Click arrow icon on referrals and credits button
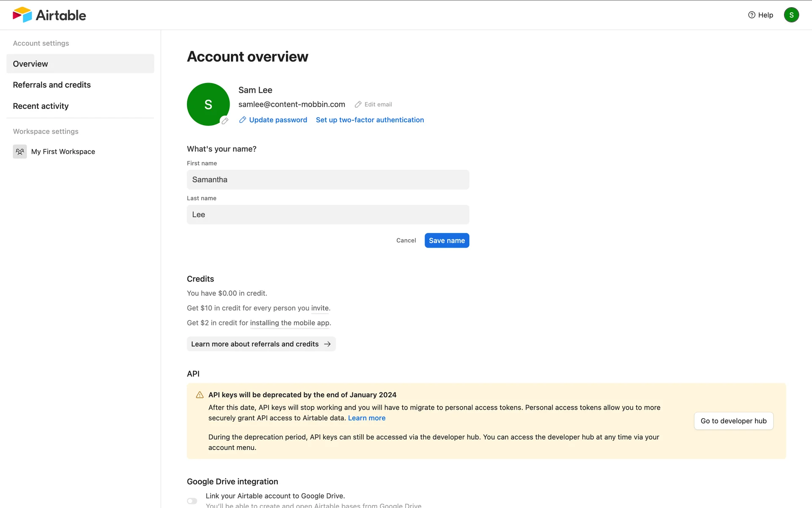This screenshot has width=812, height=508. pyautogui.click(x=327, y=344)
